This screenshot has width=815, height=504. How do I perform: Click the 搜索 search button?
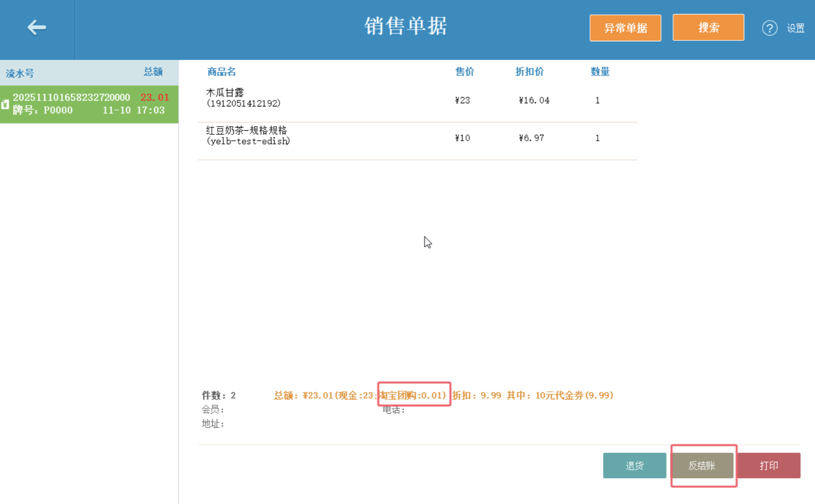pyautogui.click(x=708, y=28)
